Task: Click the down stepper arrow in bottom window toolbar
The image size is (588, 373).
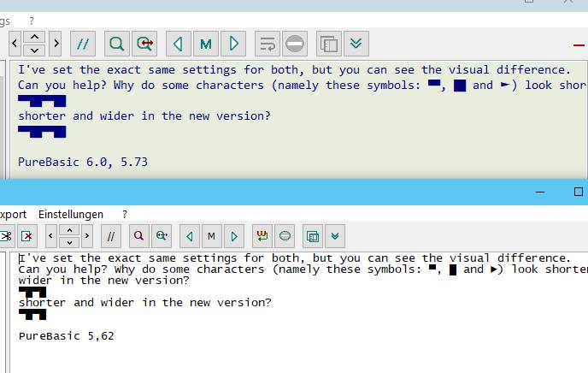Action: (69, 242)
